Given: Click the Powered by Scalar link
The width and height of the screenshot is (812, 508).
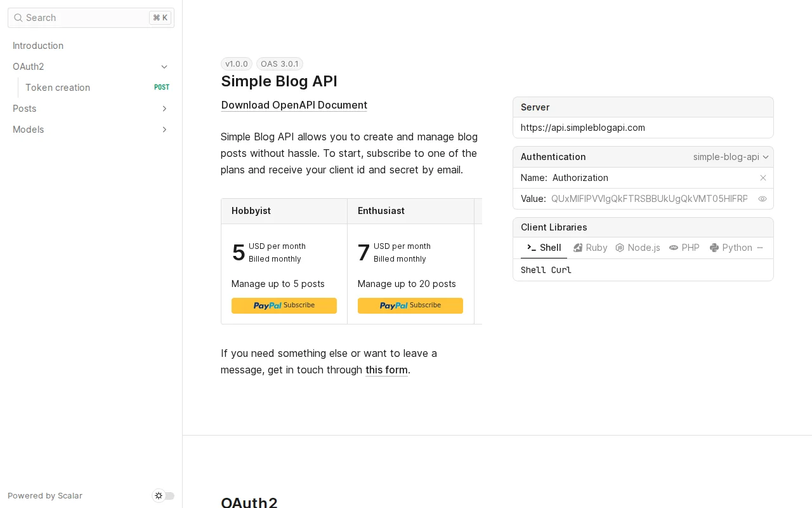Looking at the screenshot, I should 45,496.
